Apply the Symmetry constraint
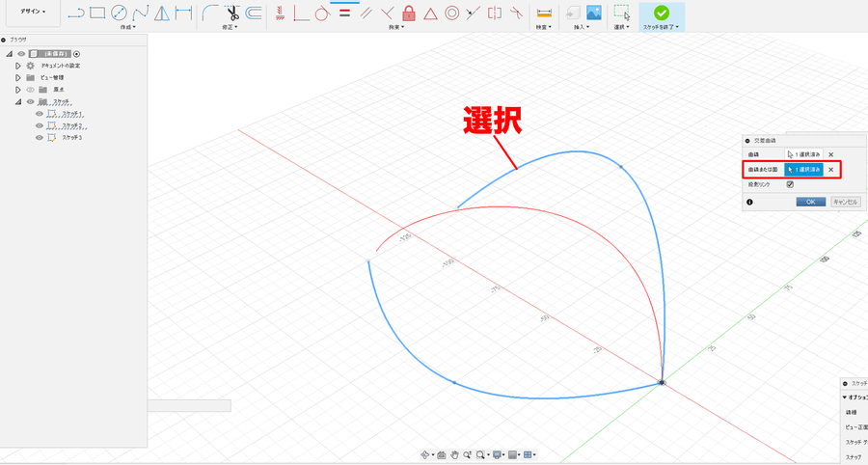Image resolution: width=868 pixels, height=465 pixels. 495,13
